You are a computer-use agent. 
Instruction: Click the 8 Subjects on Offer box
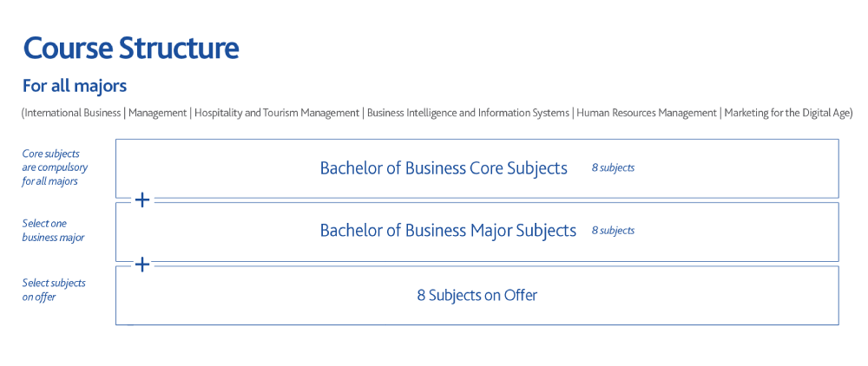pyautogui.click(x=477, y=295)
